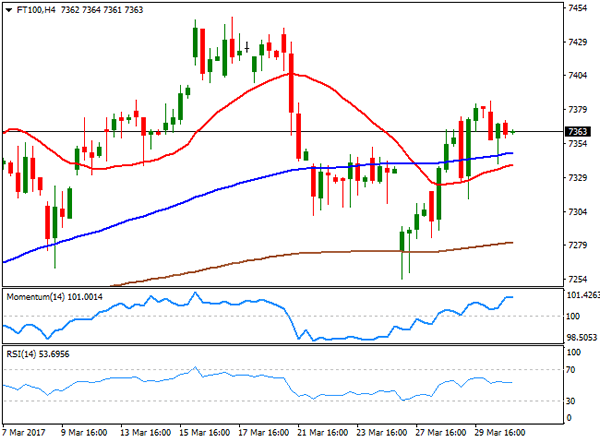Click the OHLC values 7362 7364 7361 7363
The image size is (600, 443).
click(102, 10)
